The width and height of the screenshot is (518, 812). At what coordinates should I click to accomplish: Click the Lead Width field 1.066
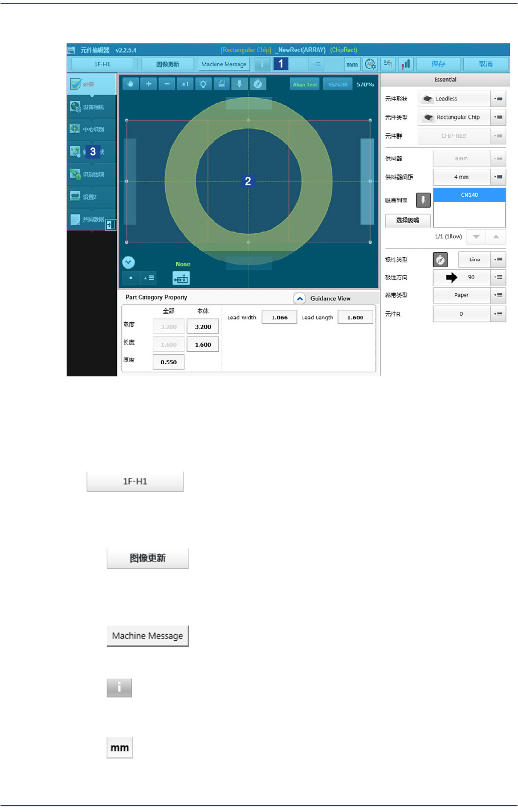click(279, 318)
